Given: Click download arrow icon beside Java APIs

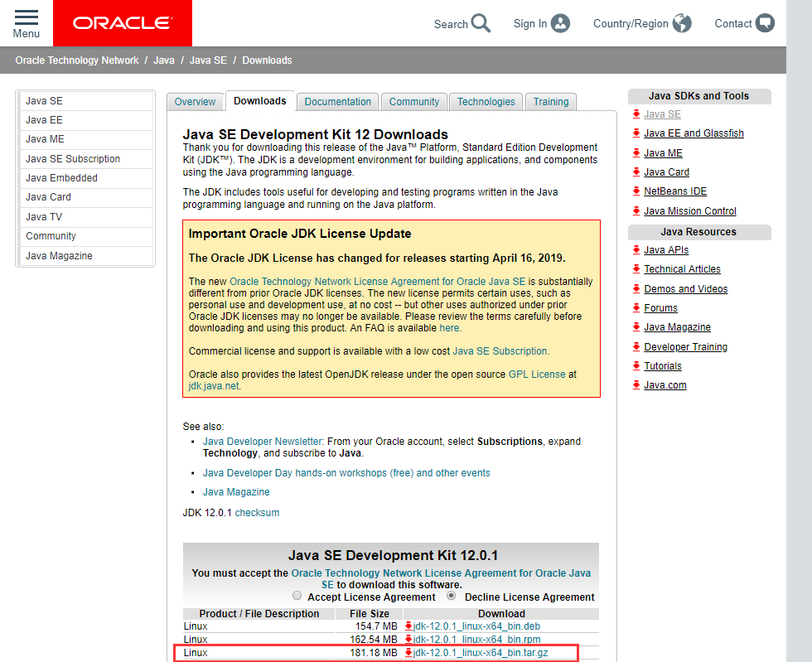Looking at the screenshot, I should click(x=636, y=249).
